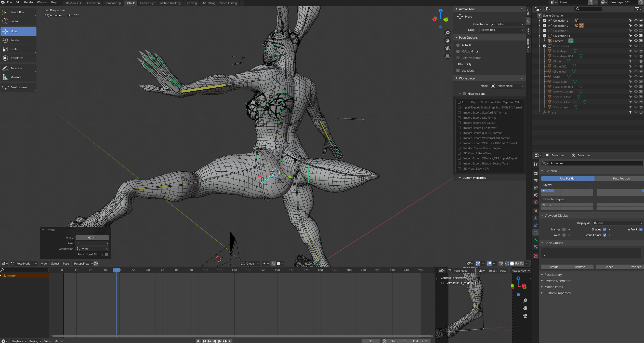This screenshot has height=343, width=644.
Task: Open the rotate Axis Z dropdown
Action: [92, 243]
